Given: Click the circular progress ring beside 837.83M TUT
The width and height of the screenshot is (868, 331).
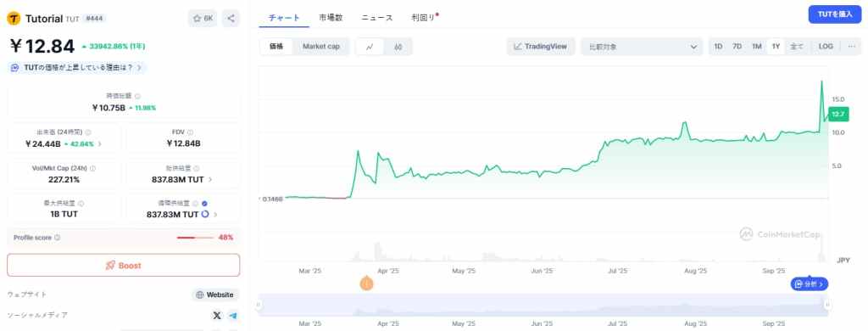Looking at the screenshot, I should pyautogui.click(x=205, y=214).
